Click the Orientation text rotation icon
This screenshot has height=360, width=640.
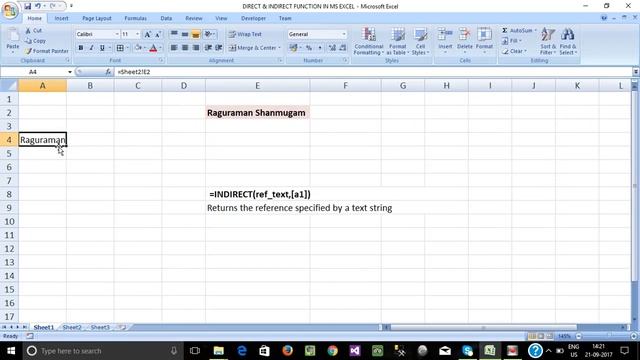[x=209, y=34]
